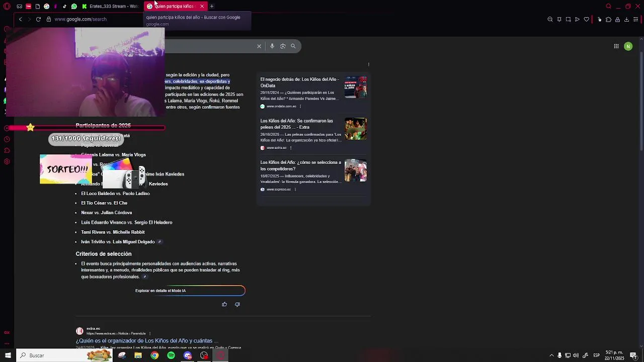Open the Windows Start menu
The image size is (644, 362).
8,355
